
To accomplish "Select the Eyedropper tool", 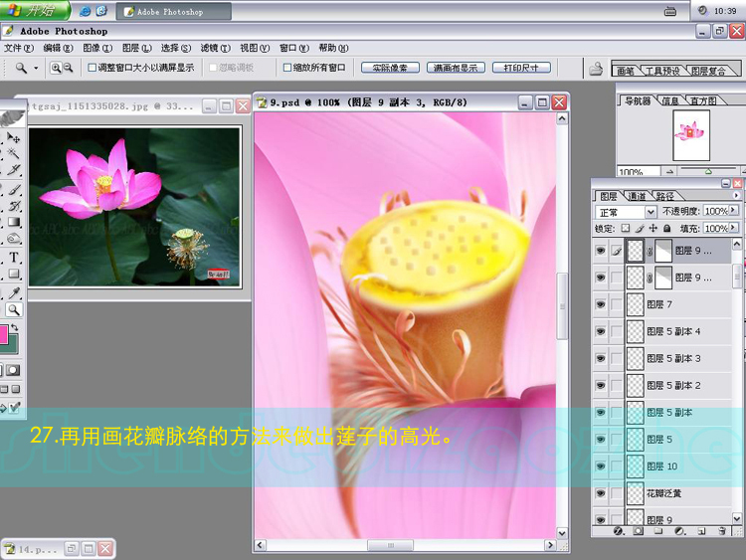I will 13,292.
